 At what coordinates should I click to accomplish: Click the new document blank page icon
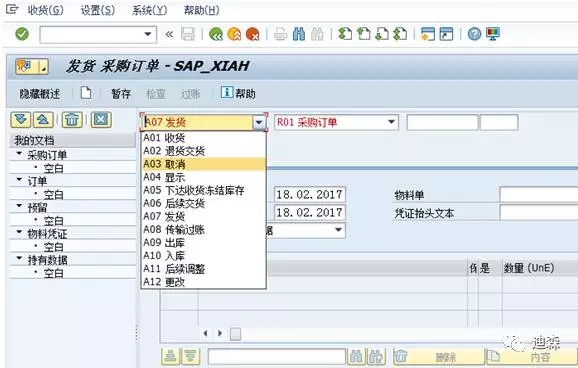coord(86,93)
